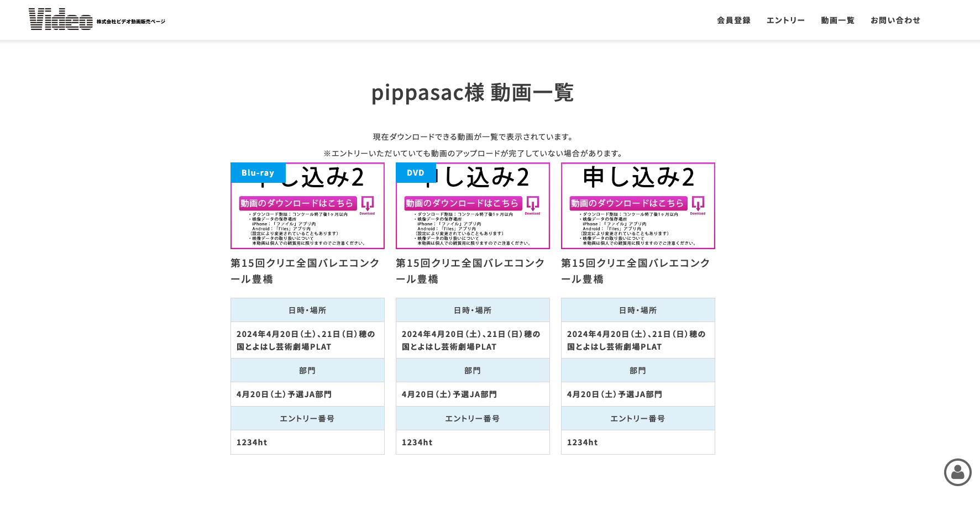Click 部門 header in third card
The height and width of the screenshot is (506, 980).
click(638, 370)
